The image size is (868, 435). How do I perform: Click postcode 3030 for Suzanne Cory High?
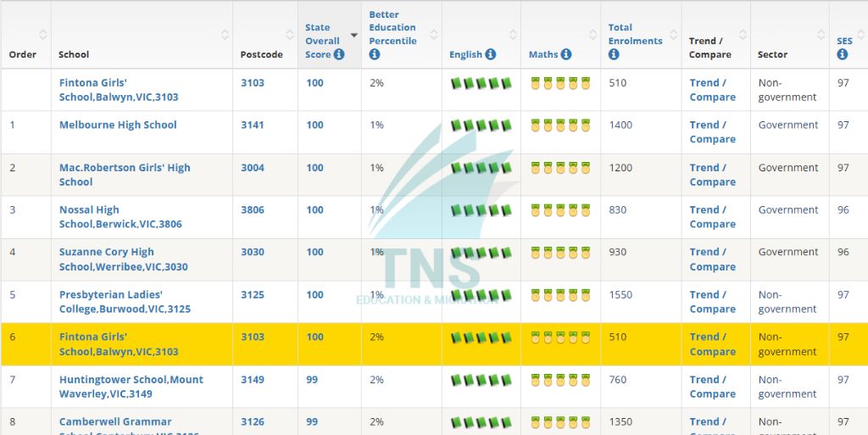tap(252, 252)
